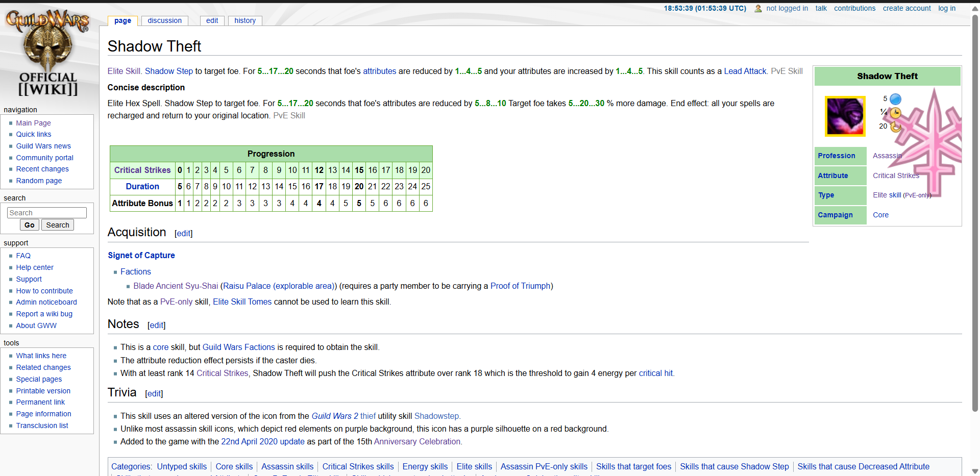Viewport: 980px width, 476px height.
Task: Open Related changes tool
Action: pyautogui.click(x=43, y=367)
